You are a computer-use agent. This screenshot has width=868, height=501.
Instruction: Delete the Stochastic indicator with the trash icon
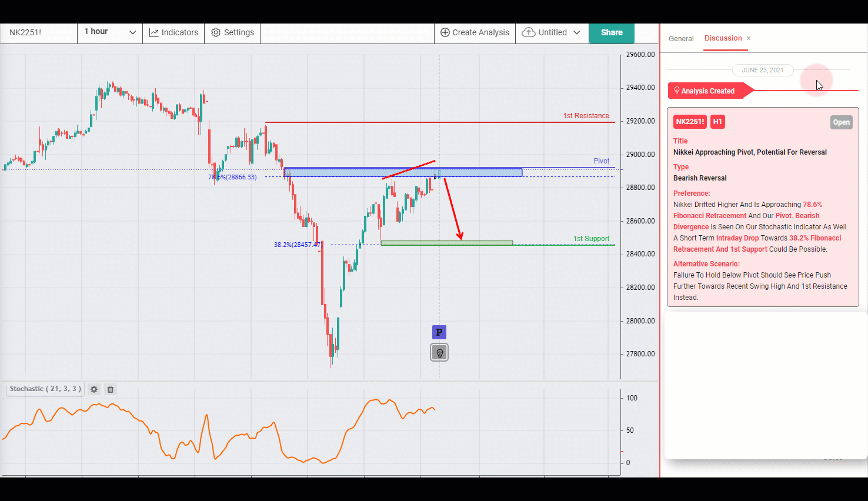[110, 389]
